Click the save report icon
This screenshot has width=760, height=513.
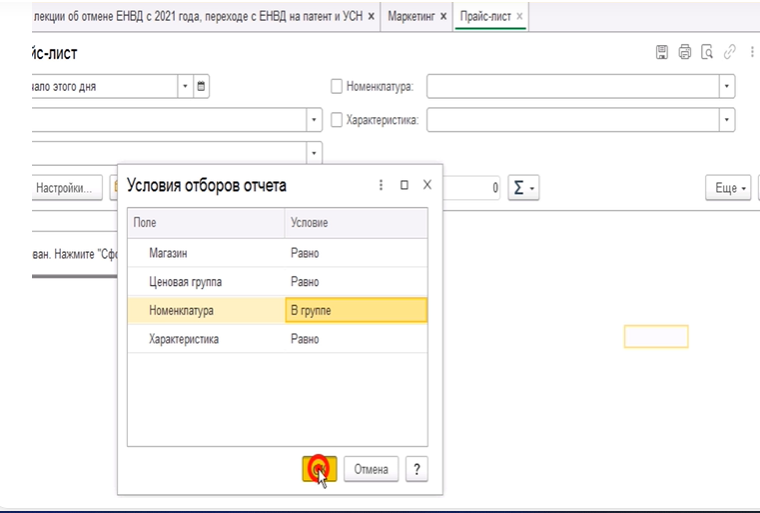coord(661,53)
